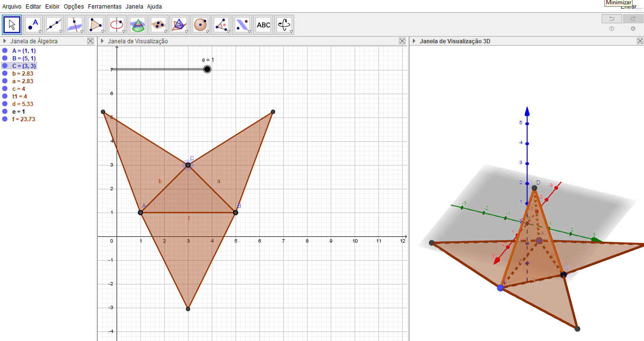Close the Janela de Visualização panel
644x341 pixels.
coord(402,41)
